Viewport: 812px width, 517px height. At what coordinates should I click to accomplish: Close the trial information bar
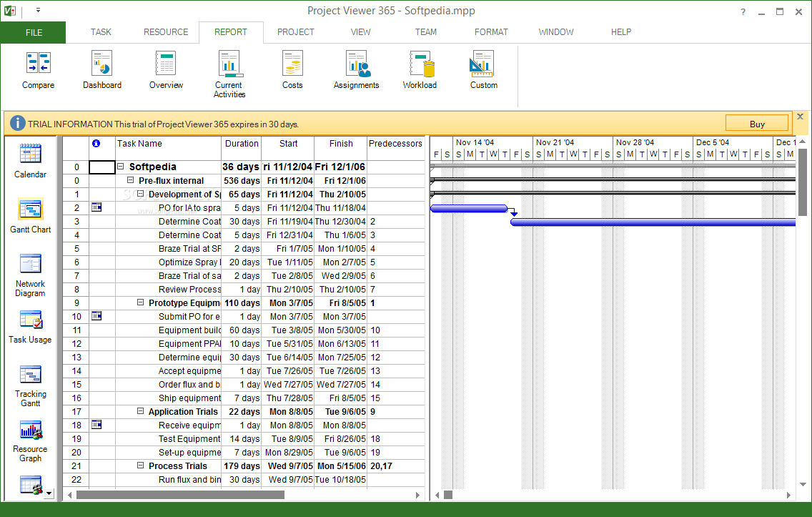click(800, 117)
